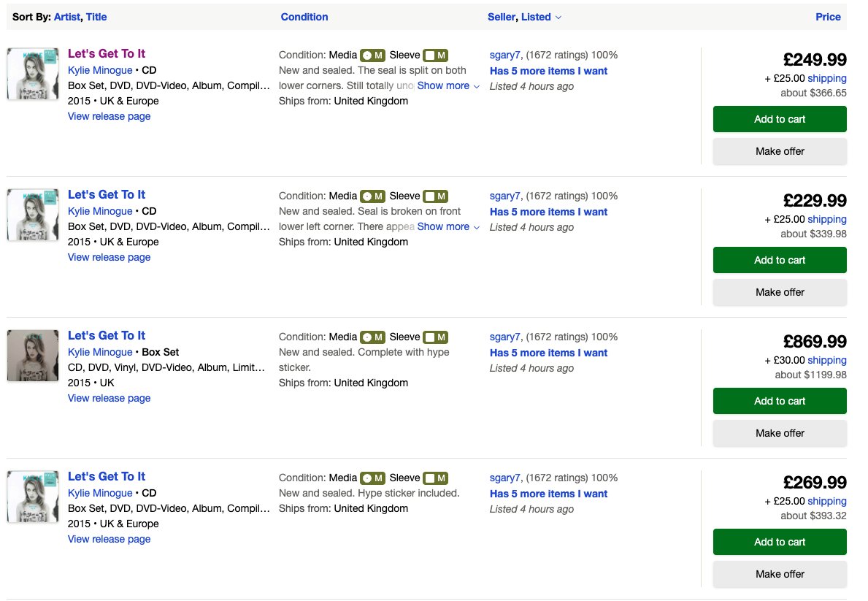Select price text £869.99
Image resolution: width=868 pixels, height=601 pixels.
click(814, 341)
